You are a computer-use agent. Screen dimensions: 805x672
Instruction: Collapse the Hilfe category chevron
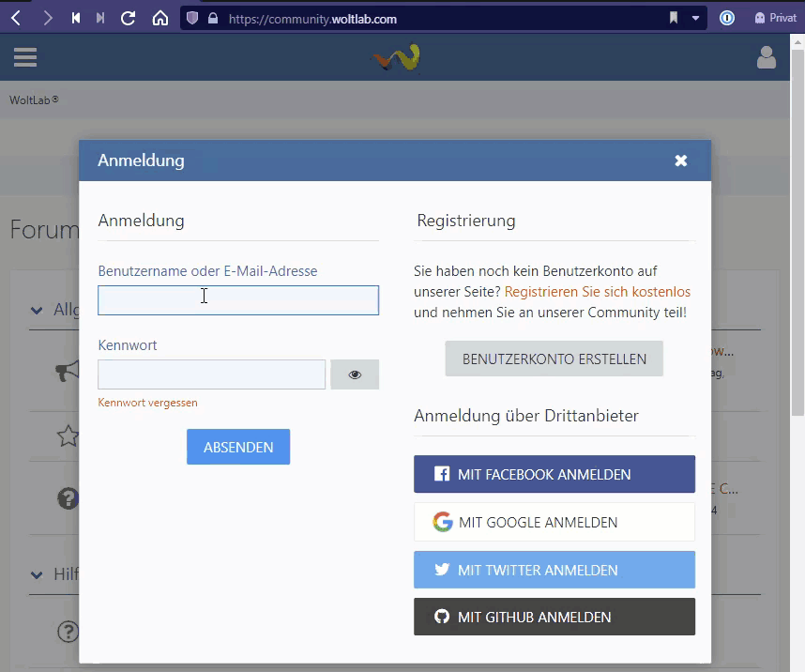[37, 574]
